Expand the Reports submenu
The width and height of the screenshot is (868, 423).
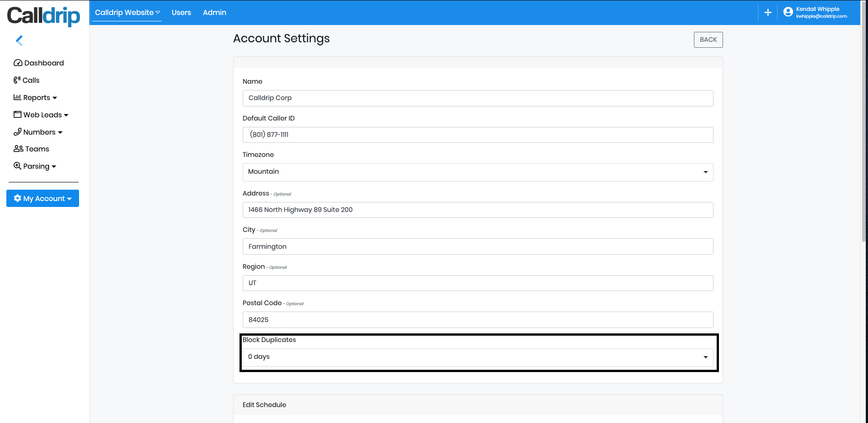pyautogui.click(x=35, y=97)
